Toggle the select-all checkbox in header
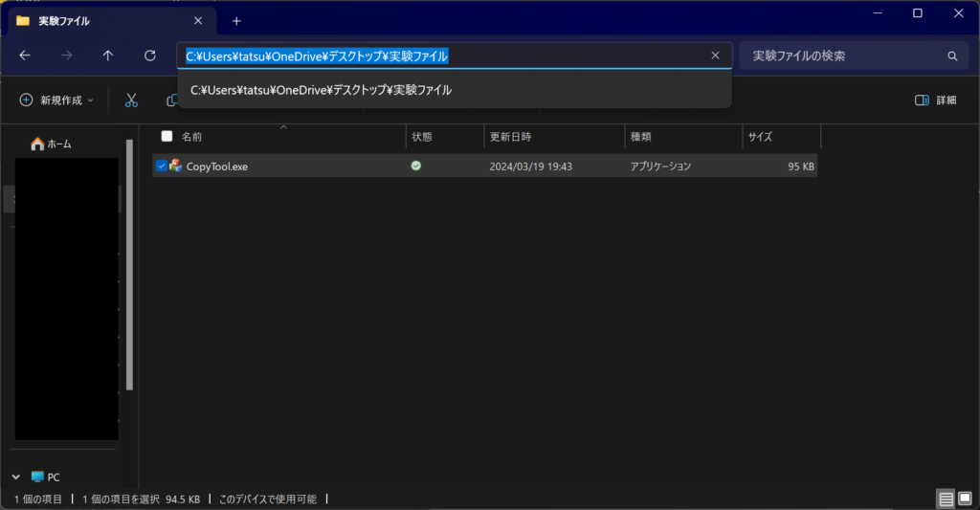980x510 pixels. coord(167,137)
